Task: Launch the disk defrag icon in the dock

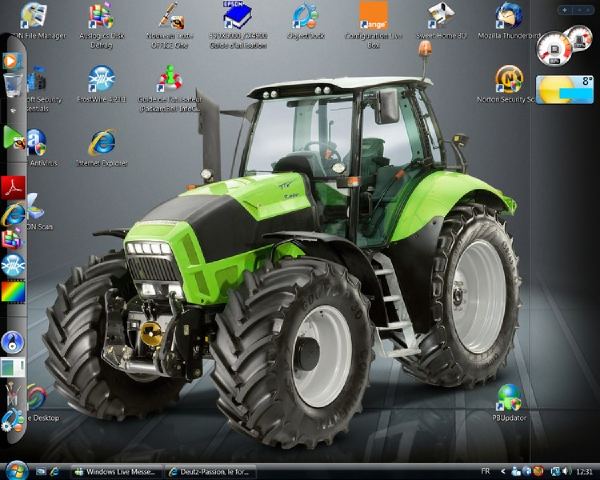Action: (13, 238)
